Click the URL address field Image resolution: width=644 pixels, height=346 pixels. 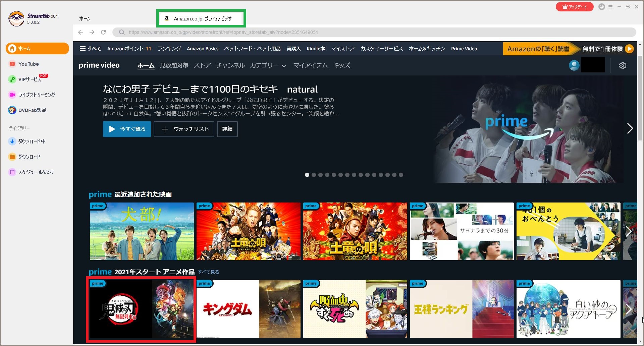point(374,32)
